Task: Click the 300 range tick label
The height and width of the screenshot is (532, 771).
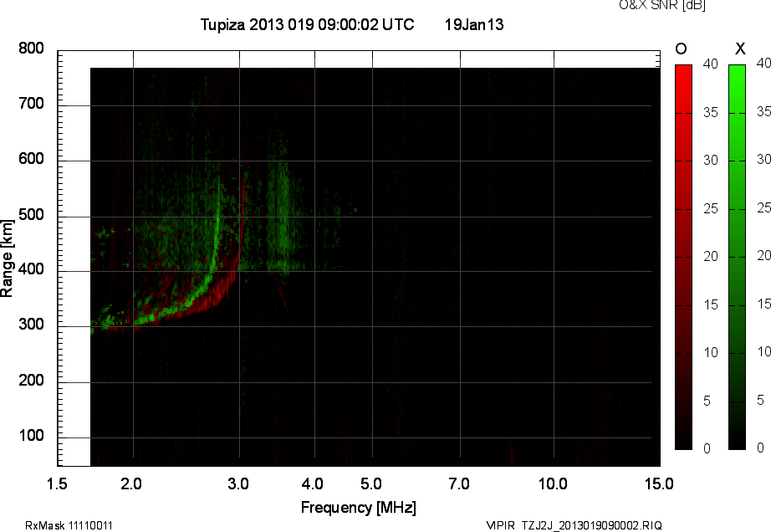Action: (31, 325)
